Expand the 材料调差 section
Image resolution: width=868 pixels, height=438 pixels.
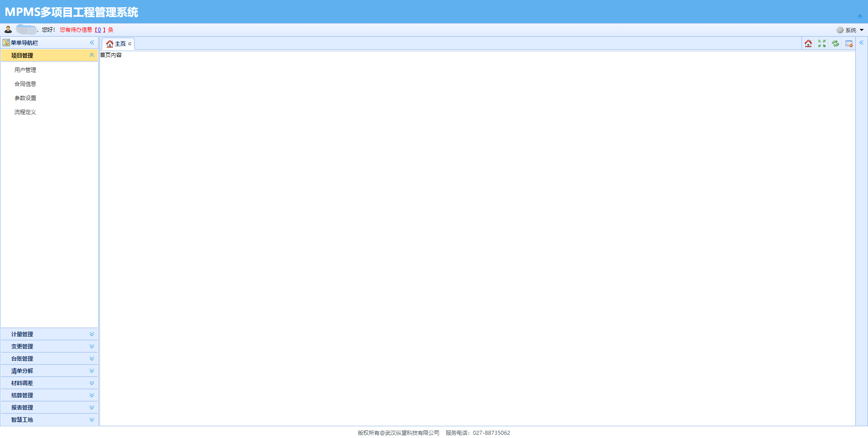point(49,383)
